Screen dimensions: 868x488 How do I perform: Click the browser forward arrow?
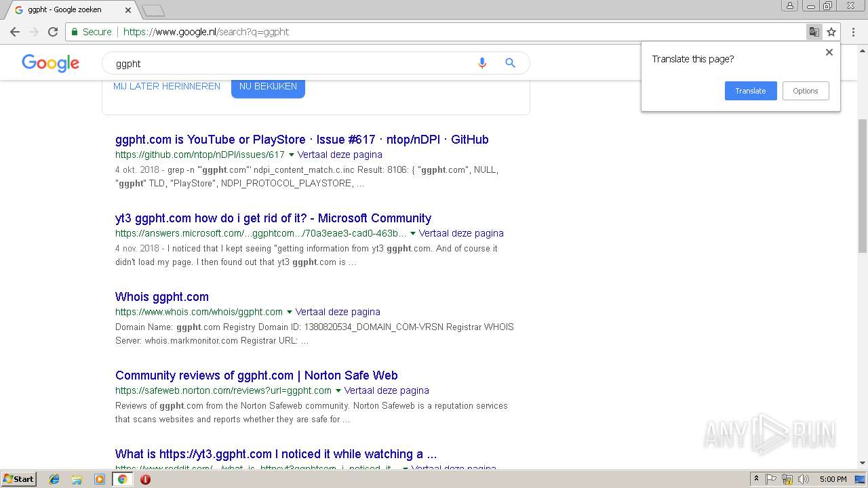pos(34,32)
